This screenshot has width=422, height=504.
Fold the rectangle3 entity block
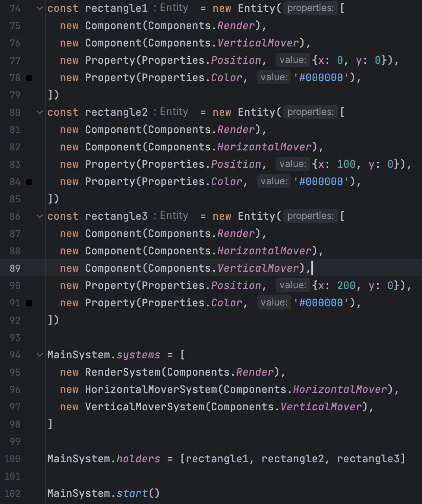(x=39, y=216)
